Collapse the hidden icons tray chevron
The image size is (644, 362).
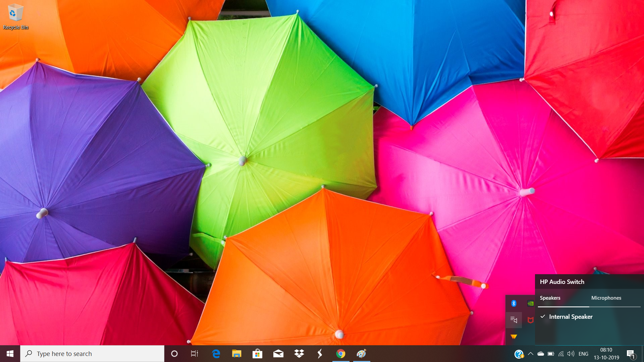531,354
